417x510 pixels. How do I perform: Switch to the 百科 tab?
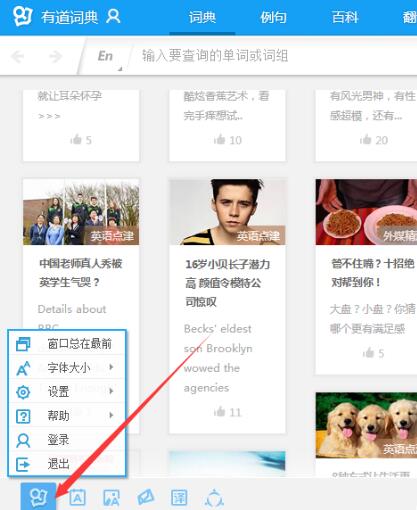pos(345,17)
